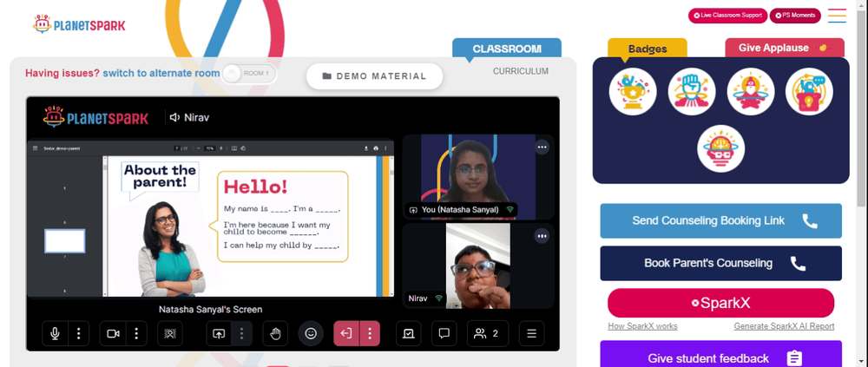Open the meeting chat icon
This screenshot has width=868, height=367.
click(444, 334)
